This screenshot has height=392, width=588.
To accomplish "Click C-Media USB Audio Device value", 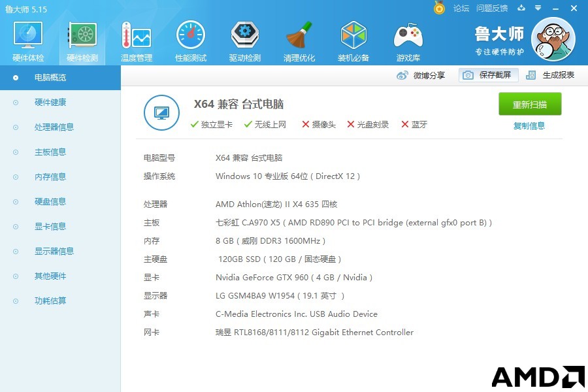I will pyautogui.click(x=297, y=314).
